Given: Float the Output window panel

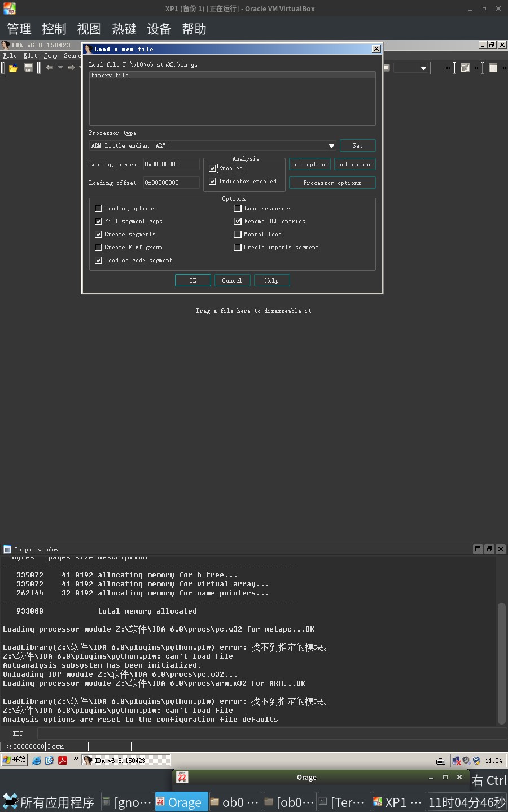Looking at the screenshot, I should pyautogui.click(x=489, y=549).
